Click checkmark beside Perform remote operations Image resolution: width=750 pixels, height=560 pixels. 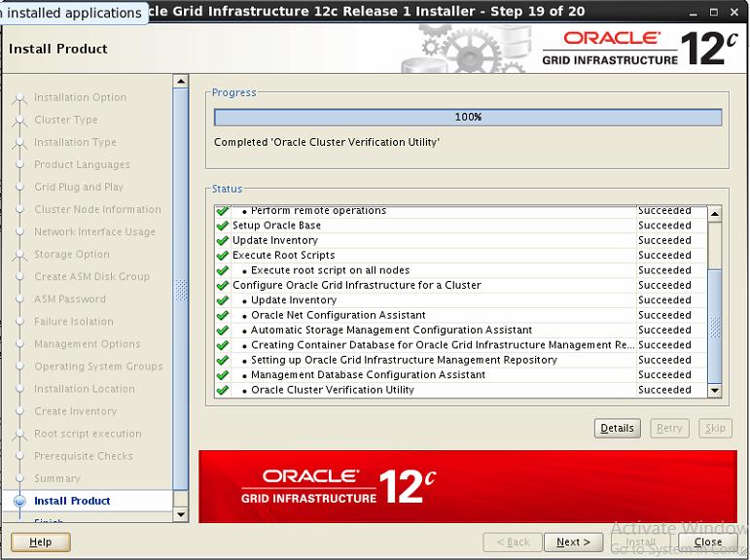[223, 211]
